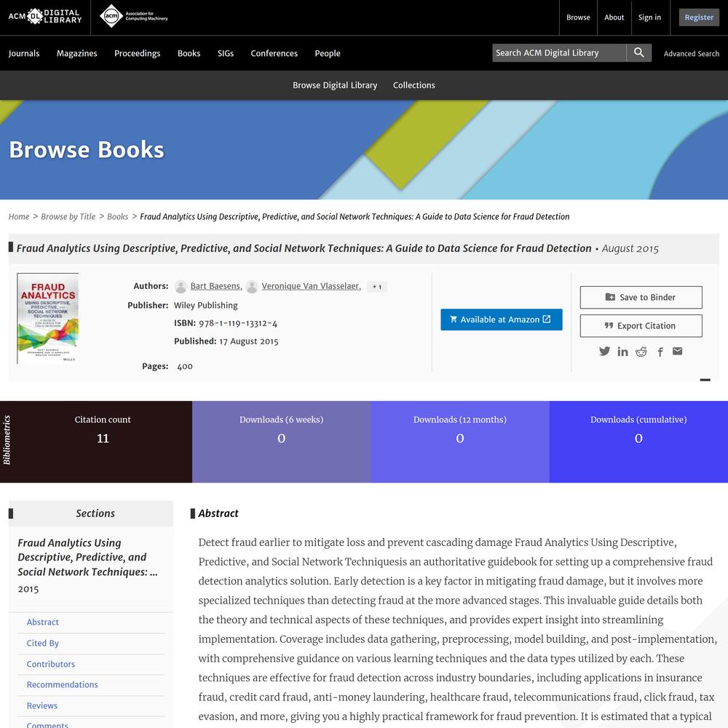Go to Browse by Title breadcrumb
The height and width of the screenshot is (728, 728).
pos(68,217)
